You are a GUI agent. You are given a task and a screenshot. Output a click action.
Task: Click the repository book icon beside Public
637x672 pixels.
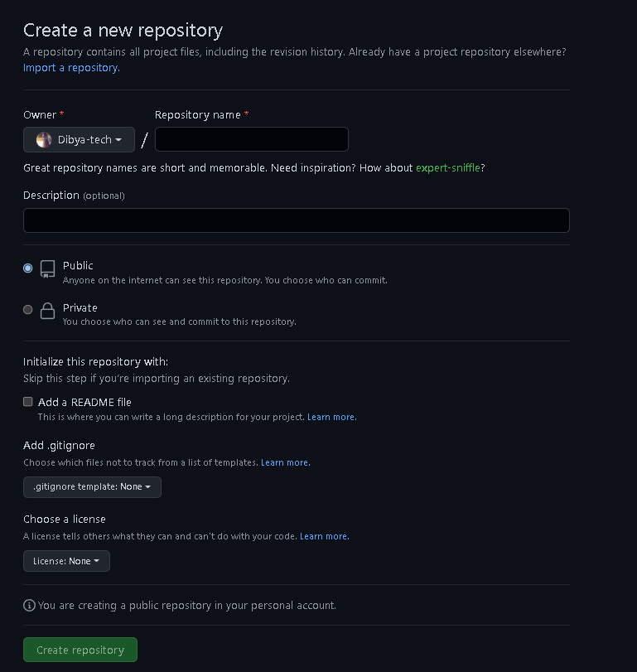tap(47, 268)
